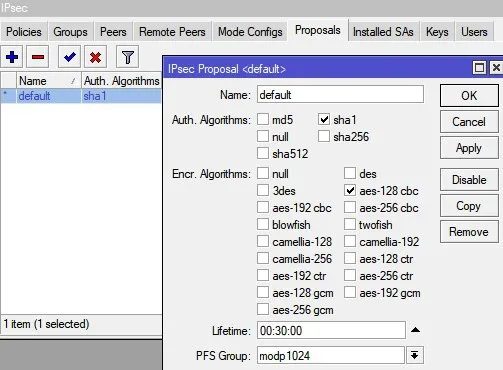Open the PFS Group dropdown arrow
Viewport: 503px width, 370px height.
415,355
